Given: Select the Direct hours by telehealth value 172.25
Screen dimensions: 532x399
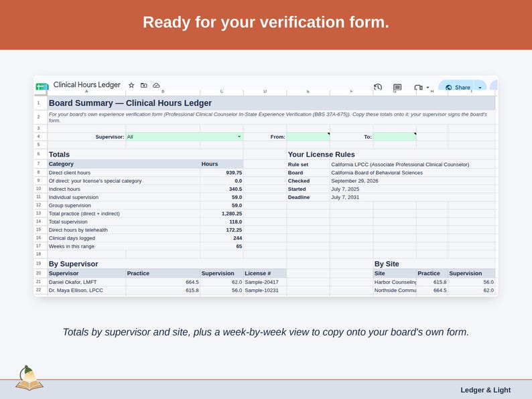Looking at the screenshot, I should click(222, 230).
